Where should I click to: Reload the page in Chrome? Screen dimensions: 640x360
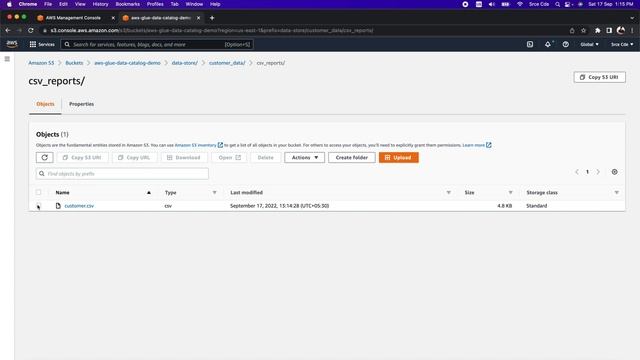click(x=31, y=30)
